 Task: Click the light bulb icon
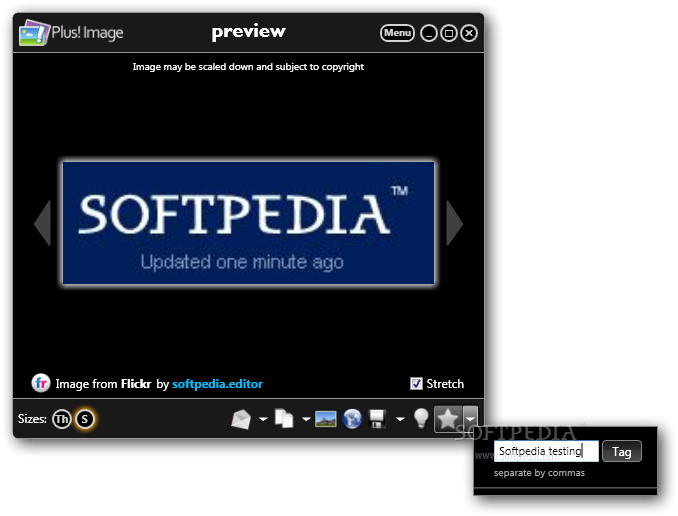pyautogui.click(x=421, y=418)
